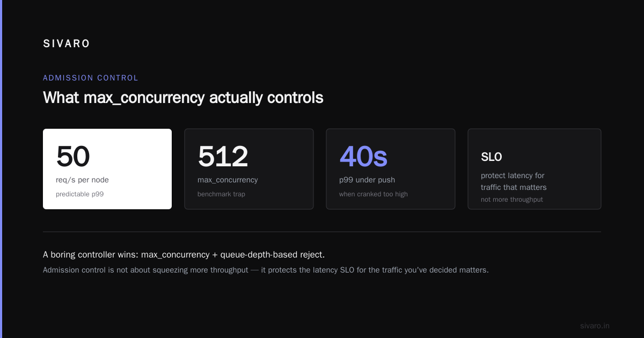Screen dimensions: 644x338
Task: Open the white 50 req/s per node card
Action: point(107,169)
